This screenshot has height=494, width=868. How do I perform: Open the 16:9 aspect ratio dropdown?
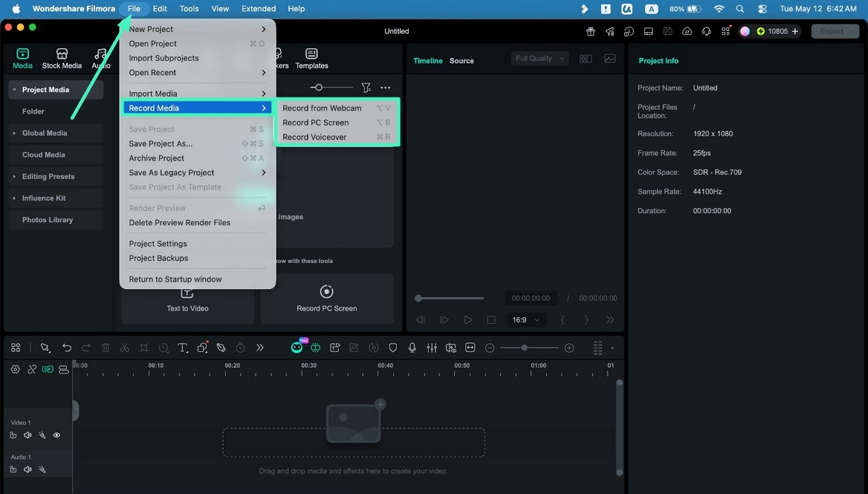tap(527, 320)
